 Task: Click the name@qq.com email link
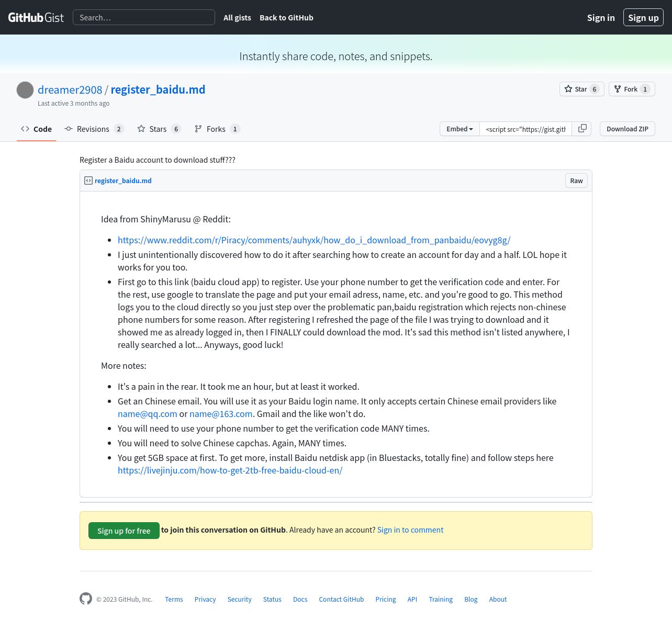[148, 414]
